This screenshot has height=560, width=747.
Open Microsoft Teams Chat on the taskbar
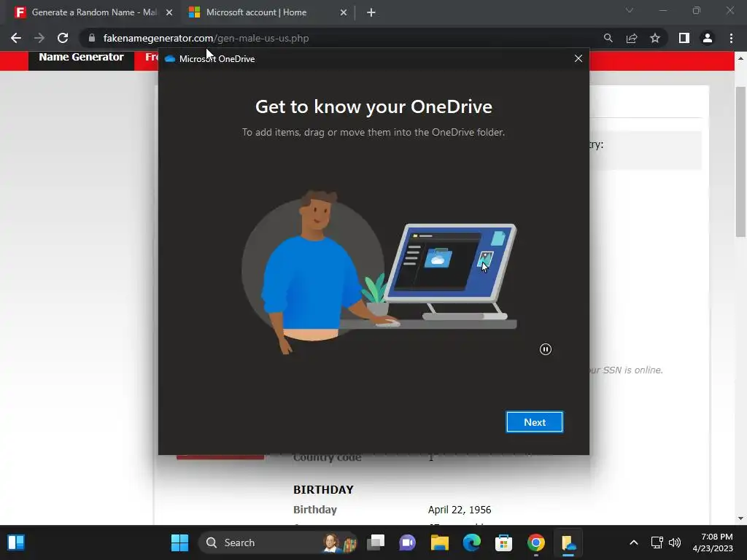pos(407,542)
